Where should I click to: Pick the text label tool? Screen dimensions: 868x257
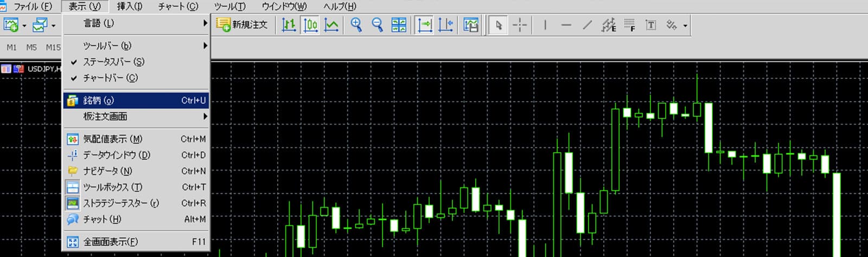point(650,25)
